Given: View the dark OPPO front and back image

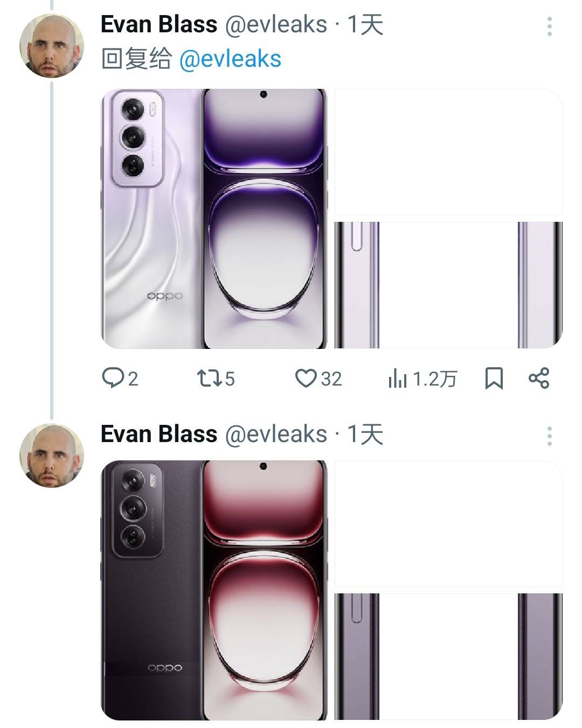Looking at the screenshot, I should pyautogui.click(x=214, y=590).
